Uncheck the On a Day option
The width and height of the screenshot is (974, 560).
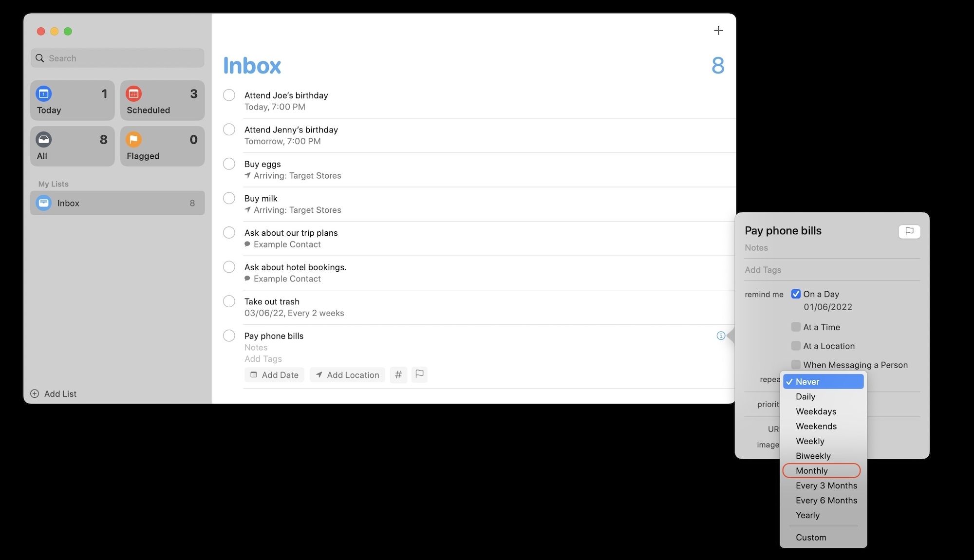pyautogui.click(x=796, y=294)
